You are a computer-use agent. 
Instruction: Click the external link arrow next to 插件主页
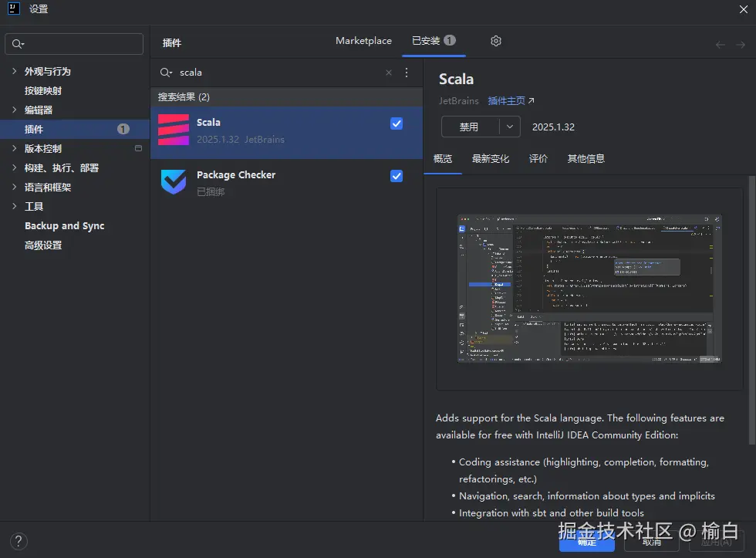[531, 101]
